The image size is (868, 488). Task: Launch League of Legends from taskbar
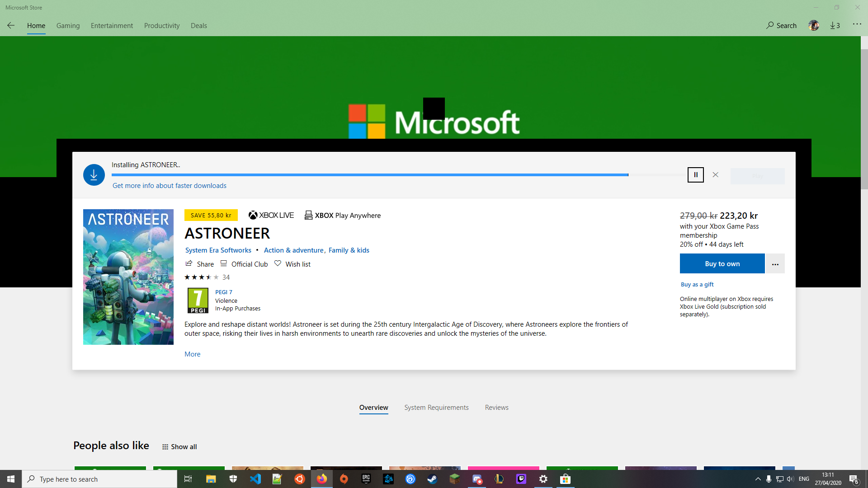[499, 479]
